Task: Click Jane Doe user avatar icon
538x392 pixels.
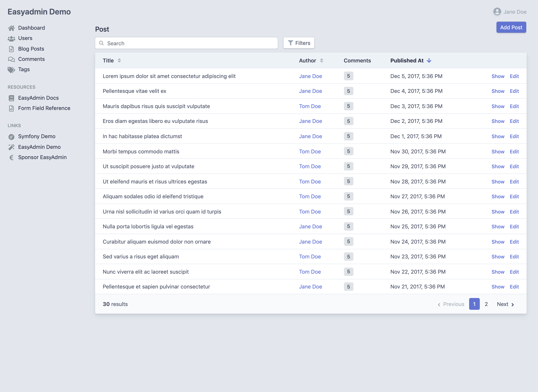Action: pyautogui.click(x=497, y=12)
